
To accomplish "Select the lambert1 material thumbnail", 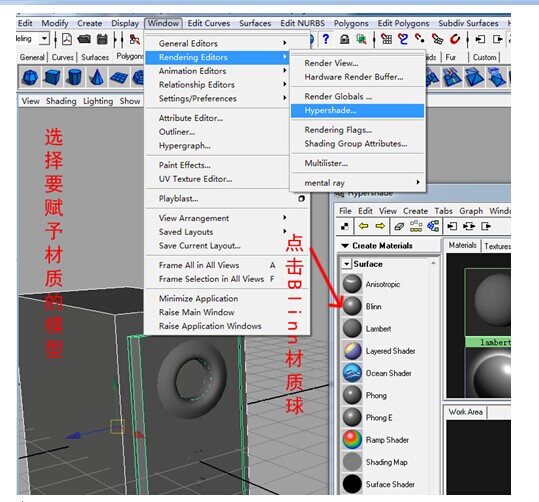I will [x=487, y=308].
